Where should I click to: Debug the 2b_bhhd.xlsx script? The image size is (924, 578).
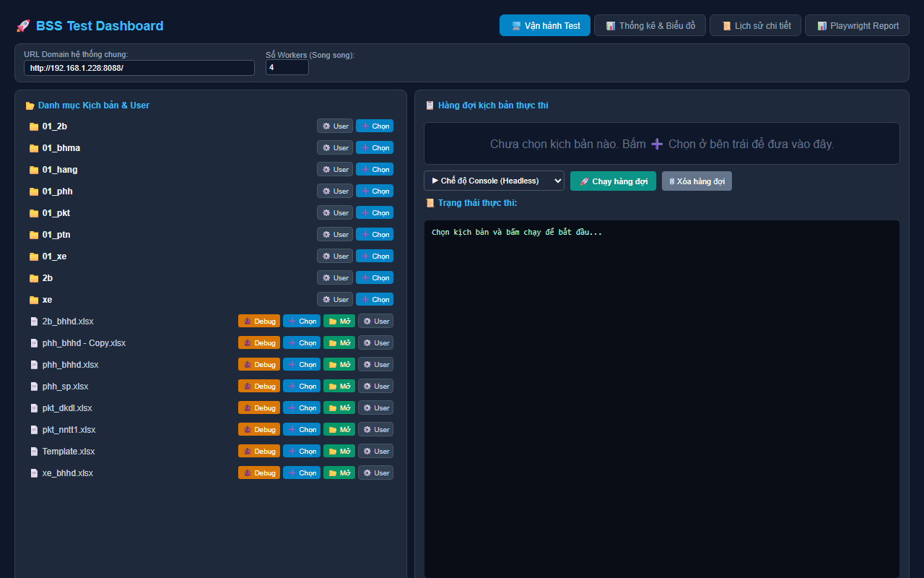[x=259, y=321]
